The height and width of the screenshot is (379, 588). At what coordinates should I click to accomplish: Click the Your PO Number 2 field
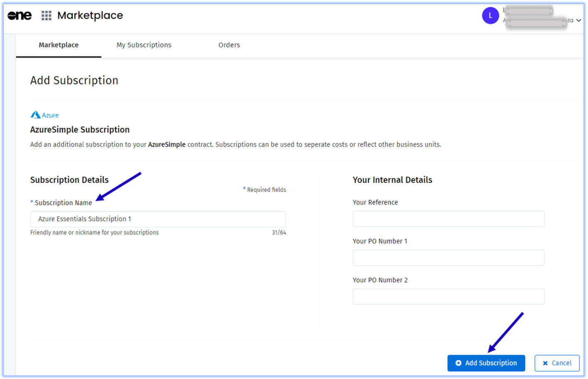(x=448, y=297)
